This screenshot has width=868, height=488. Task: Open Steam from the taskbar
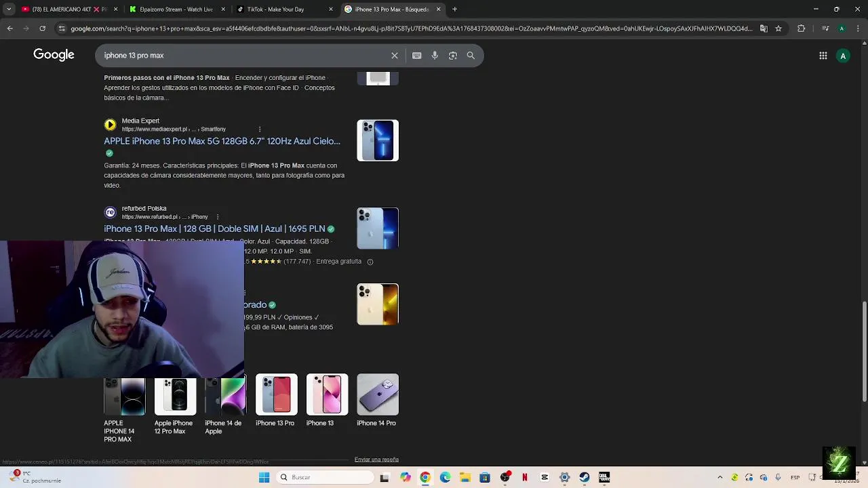point(585,477)
